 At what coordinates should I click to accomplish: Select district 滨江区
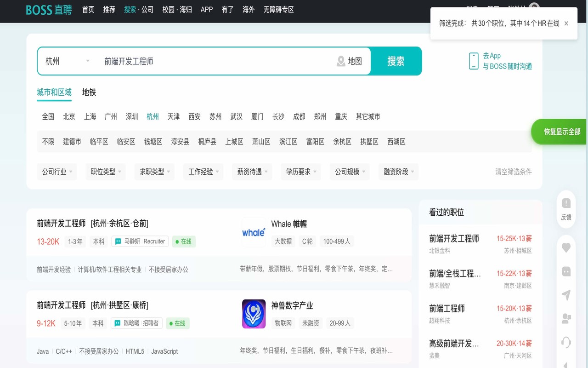(x=288, y=142)
